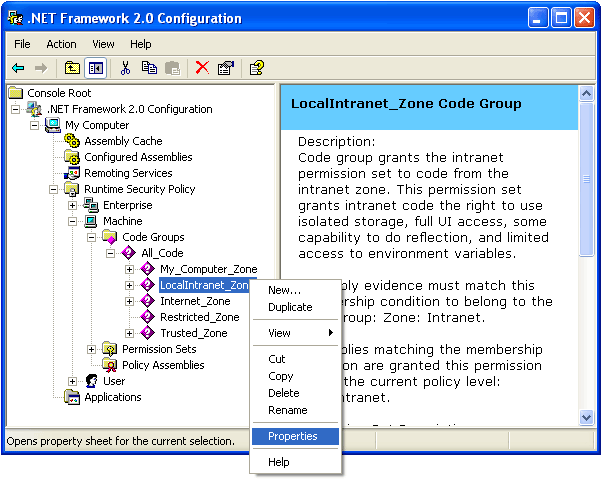Screen dimensions: 601x482
Task: Open the Action menu in menu bar
Action: pos(61,44)
